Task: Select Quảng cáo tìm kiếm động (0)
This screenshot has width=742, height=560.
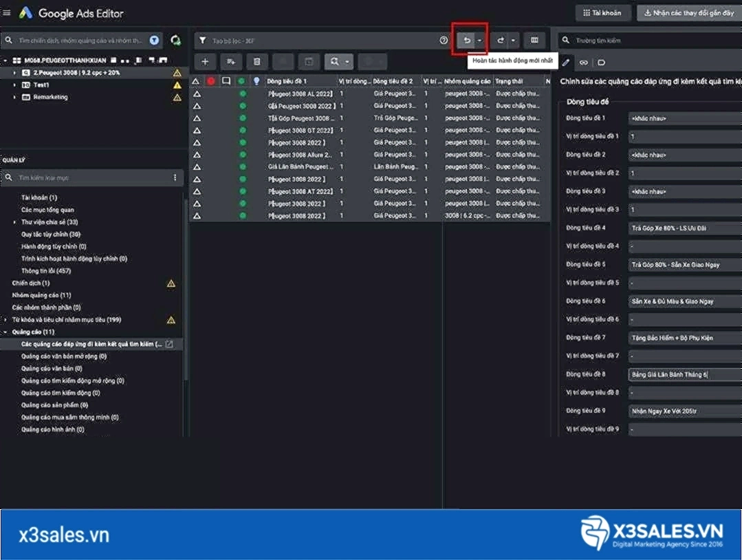Action: coord(61,393)
